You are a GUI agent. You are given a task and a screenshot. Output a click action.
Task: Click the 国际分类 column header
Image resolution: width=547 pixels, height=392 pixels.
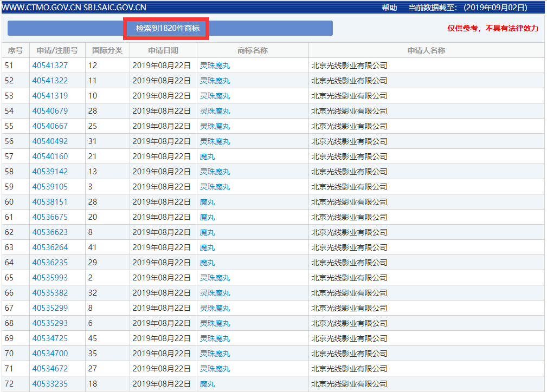(x=107, y=50)
